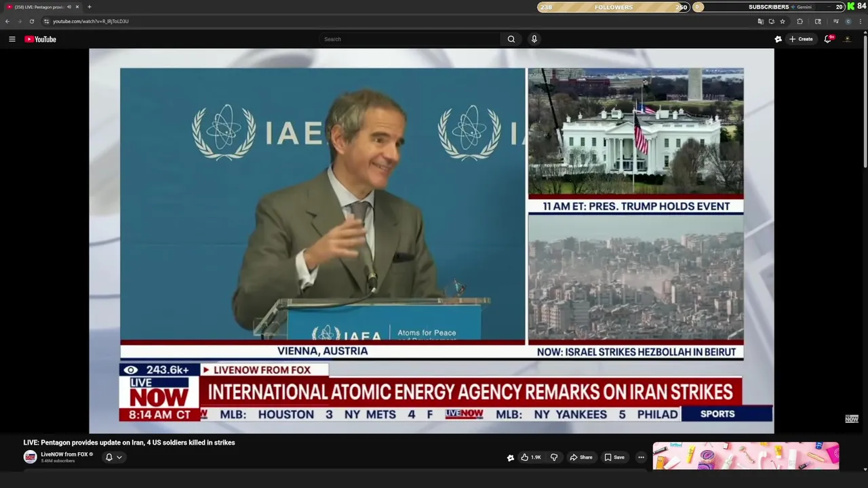Click the search magnifier button
Image resolution: width=868 pixels, height=488 pixels.
(x=511, y=39)
